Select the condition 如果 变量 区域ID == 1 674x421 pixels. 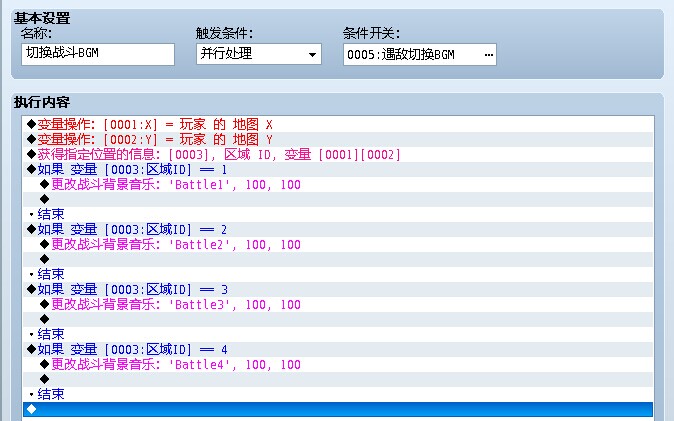coord(338,170)
